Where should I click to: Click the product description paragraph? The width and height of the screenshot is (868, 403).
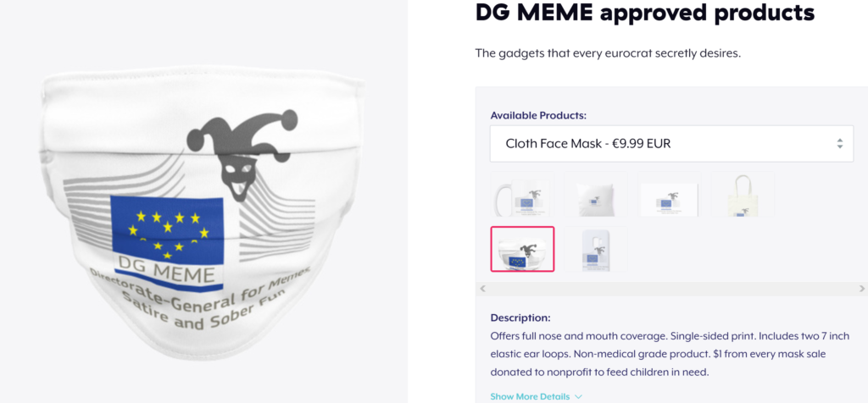coord(678,354)
